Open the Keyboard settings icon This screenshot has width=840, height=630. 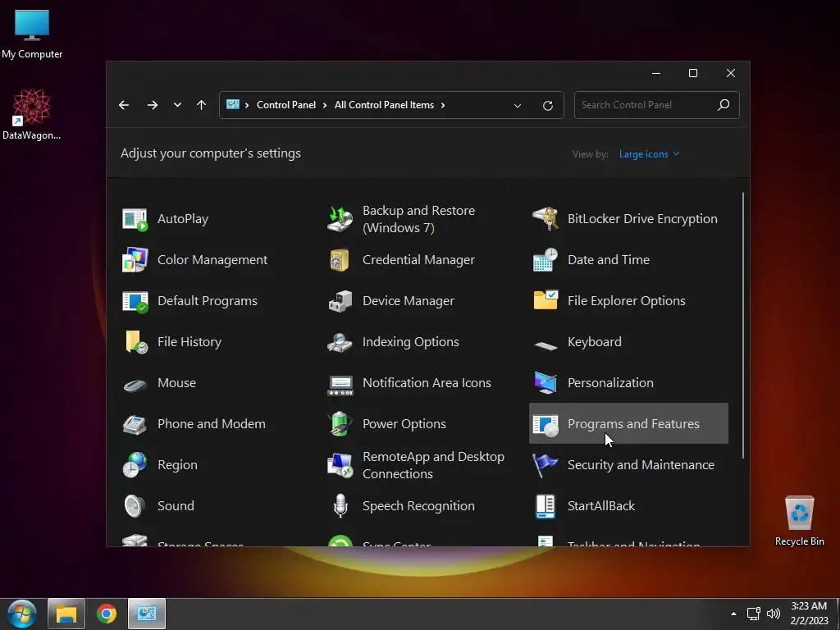[546, 345]
